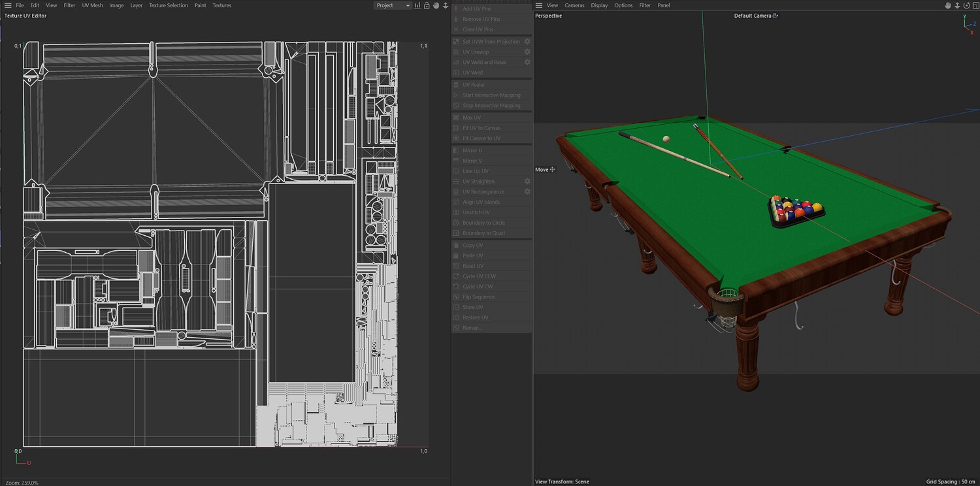Viewport: 980px width, 486px height.
Task: Click the dolly arrows icon in Perspective viewport
Action: [956, 5]
